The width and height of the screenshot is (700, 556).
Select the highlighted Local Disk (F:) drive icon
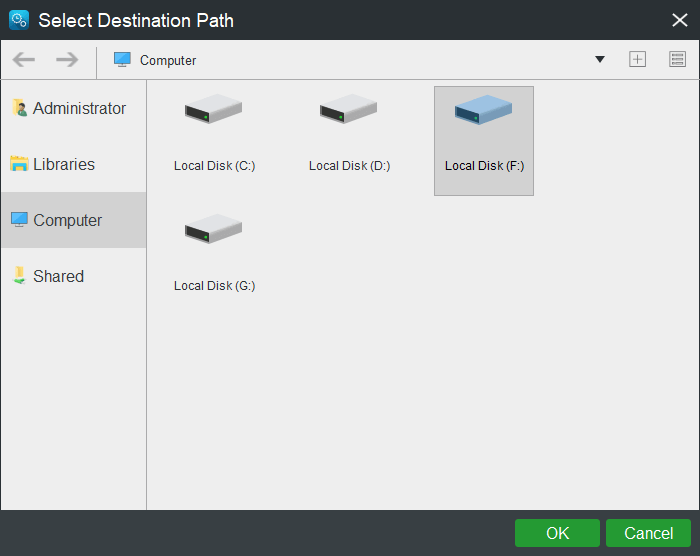click(x=483, y=110)
